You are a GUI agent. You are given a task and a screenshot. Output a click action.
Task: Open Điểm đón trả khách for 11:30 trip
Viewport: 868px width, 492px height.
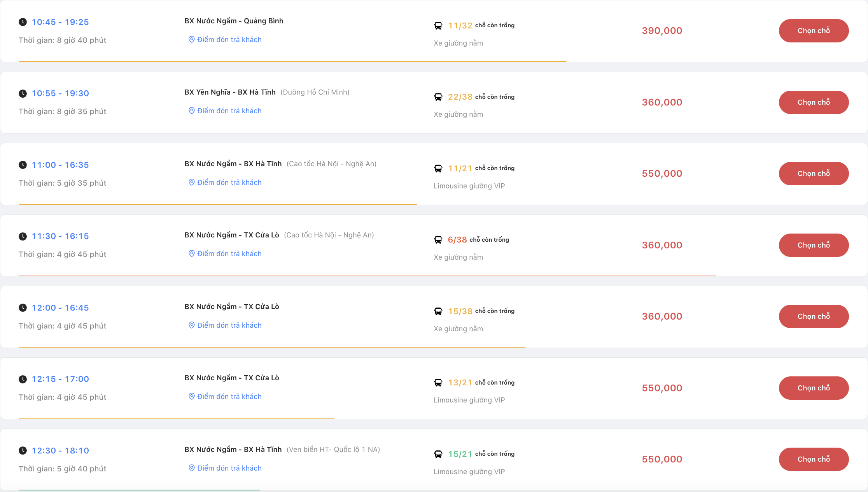click(229, 254)
